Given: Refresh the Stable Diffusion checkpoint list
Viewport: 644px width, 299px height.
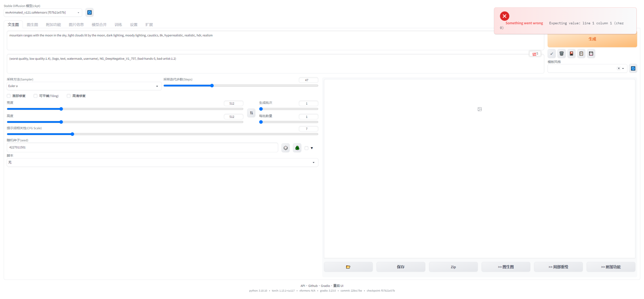Looking at the screenshot, I should point(90,12).
